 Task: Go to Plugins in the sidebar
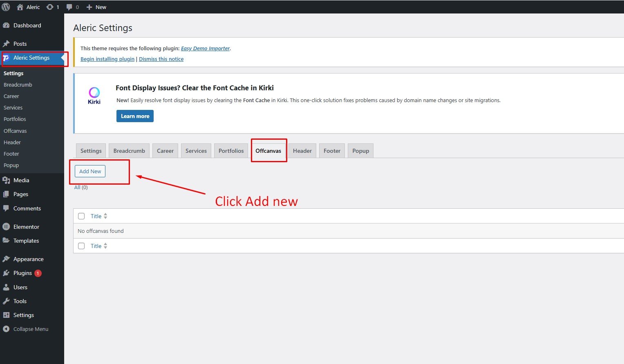point(22,273)
